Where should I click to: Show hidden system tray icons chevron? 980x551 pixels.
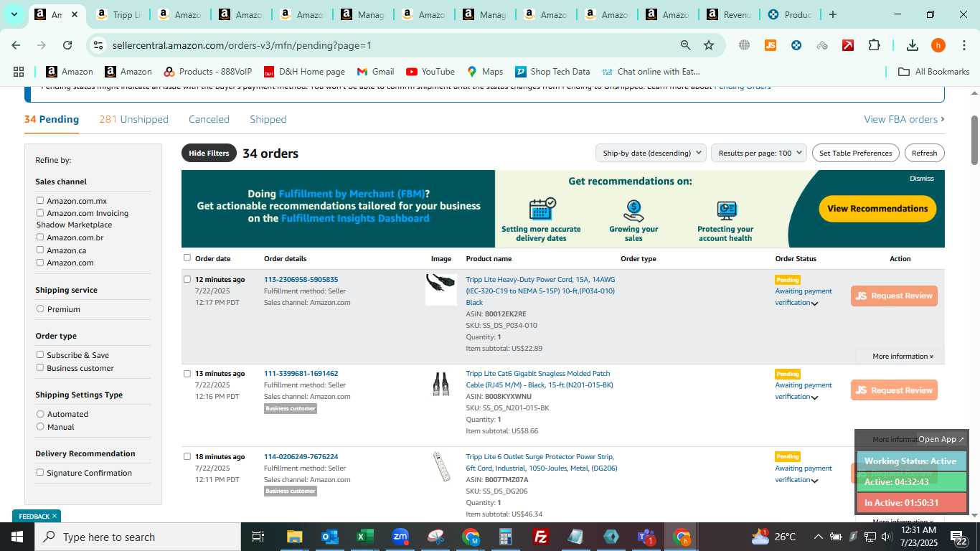tap(818, 537)
